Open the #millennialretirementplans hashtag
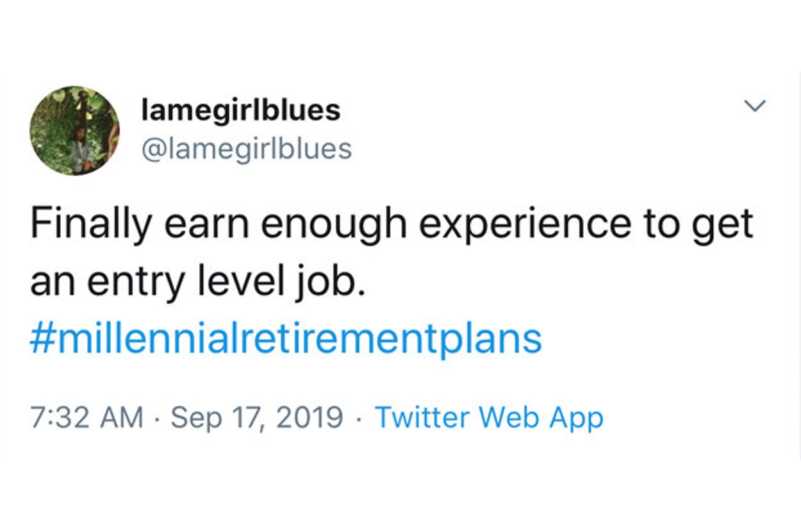 pyautogui.click(x=286, y=339)
